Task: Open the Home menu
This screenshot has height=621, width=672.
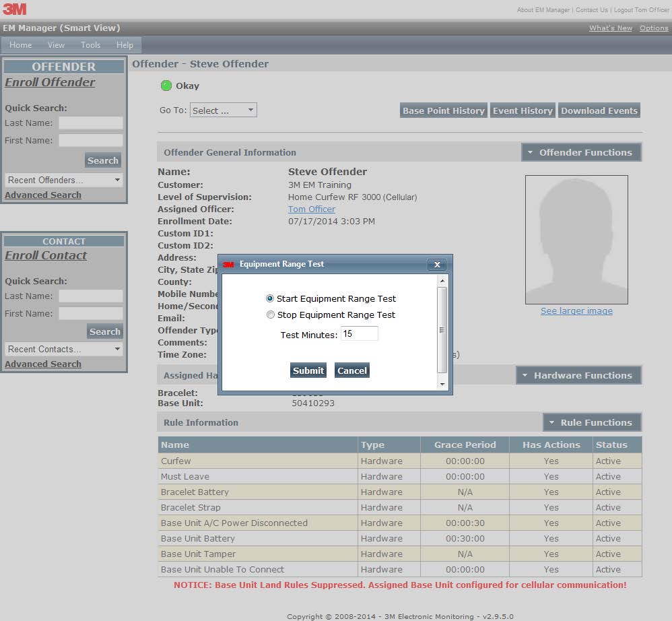Action: [21, 45]
